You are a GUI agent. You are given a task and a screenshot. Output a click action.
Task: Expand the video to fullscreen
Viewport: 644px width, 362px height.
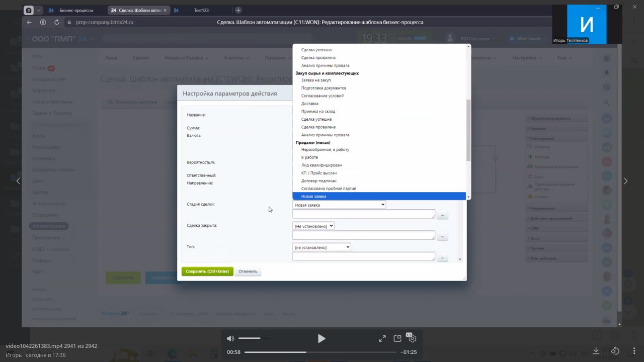[382, 338]
